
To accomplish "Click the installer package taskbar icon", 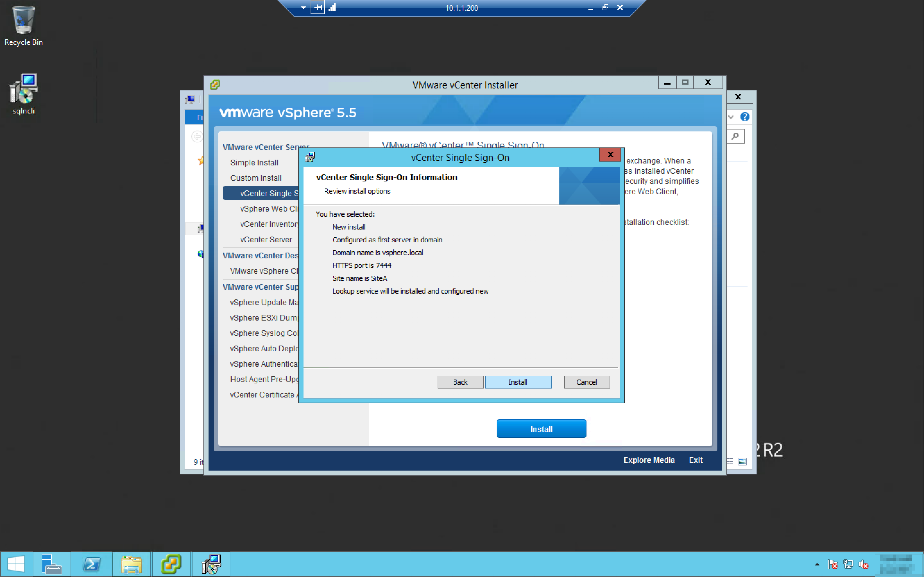I will pos(211,564).
